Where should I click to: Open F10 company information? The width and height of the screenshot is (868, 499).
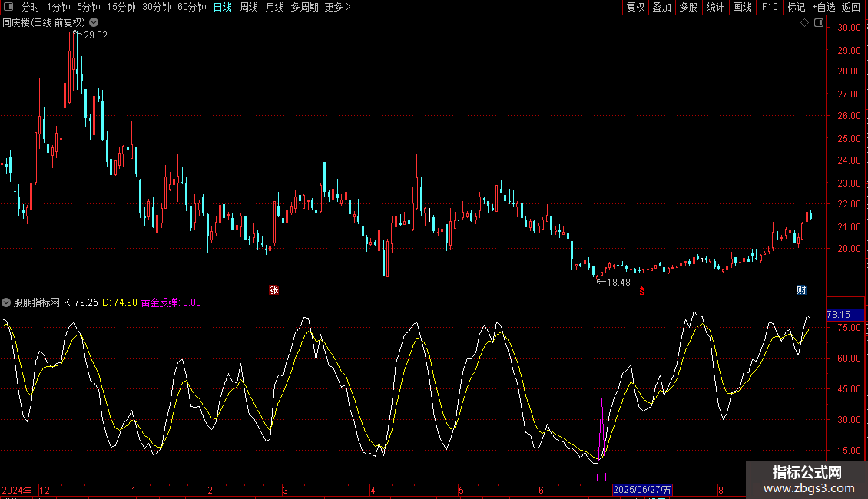[770, 7]
